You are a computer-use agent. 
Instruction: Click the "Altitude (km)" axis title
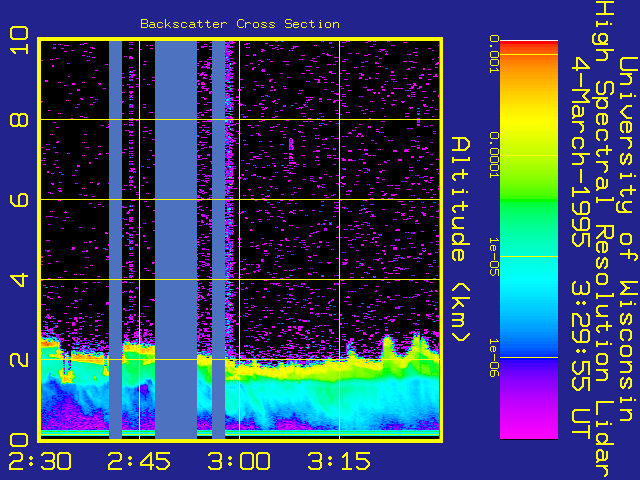point(461,240)
